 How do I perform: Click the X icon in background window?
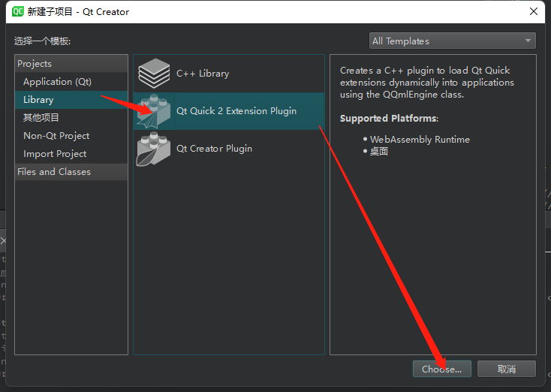pos(3,241)
